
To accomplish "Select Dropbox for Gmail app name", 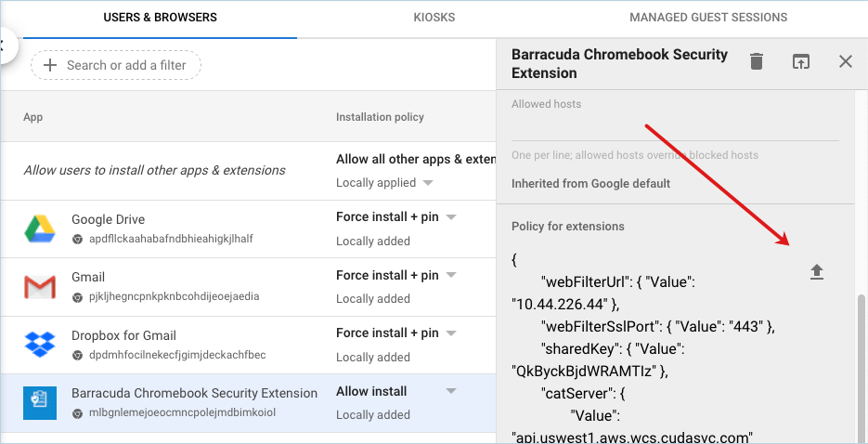I will click(x=124, y=335).
